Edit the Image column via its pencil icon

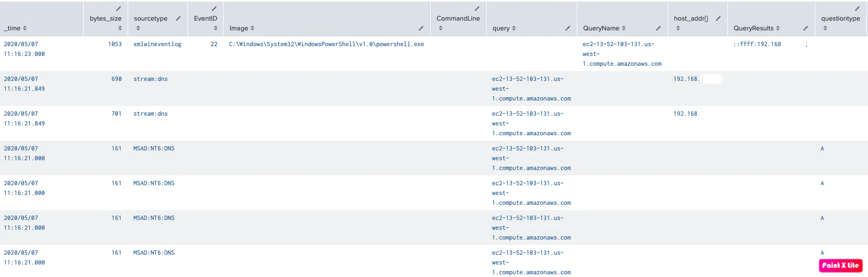tap(421, 28)
